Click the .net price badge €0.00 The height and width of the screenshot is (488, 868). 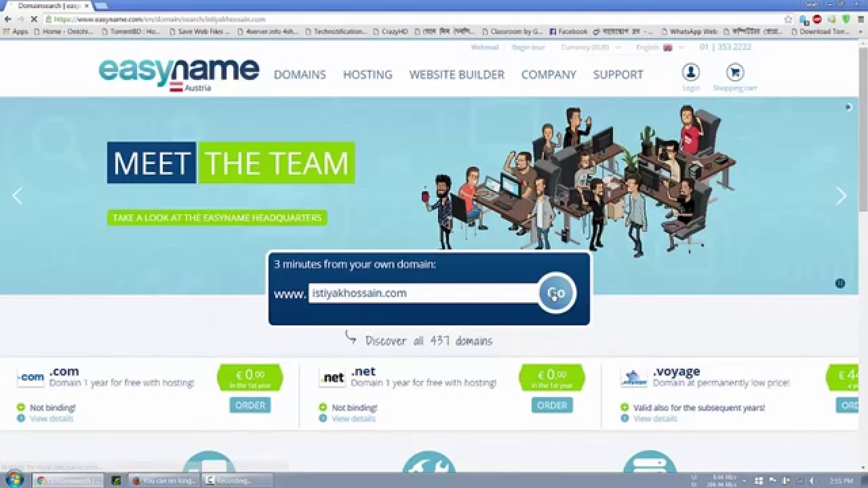552,378
